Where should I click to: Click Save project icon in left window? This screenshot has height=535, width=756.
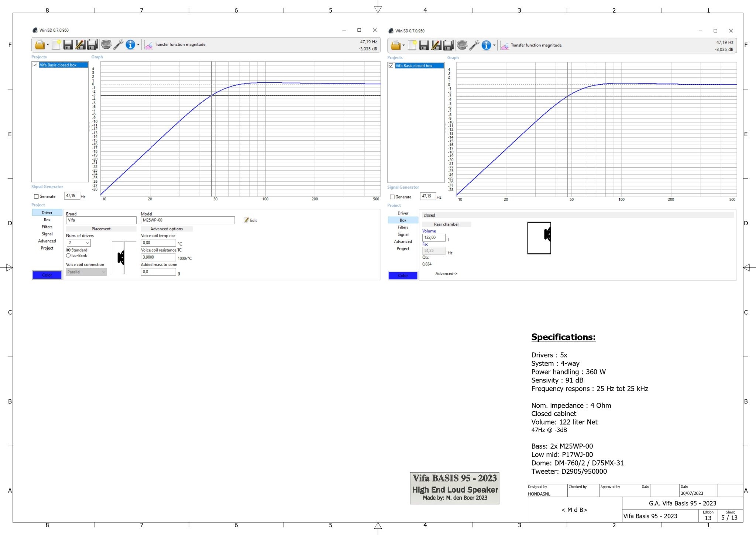[68, 45]
